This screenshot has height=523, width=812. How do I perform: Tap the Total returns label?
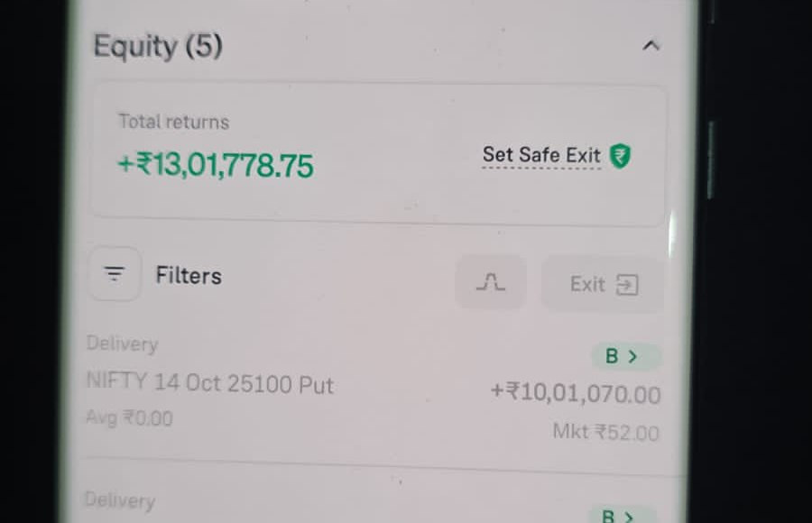point(173,122)
